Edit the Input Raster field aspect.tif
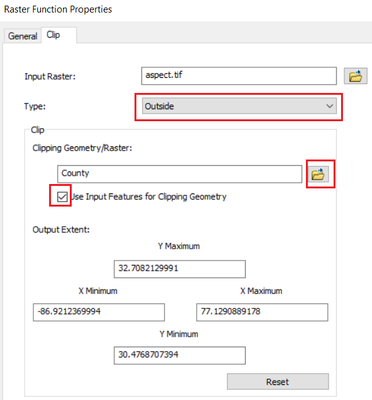Image resolution: width=372 pixels, height=400 pixels. click(x=239, y=76)
